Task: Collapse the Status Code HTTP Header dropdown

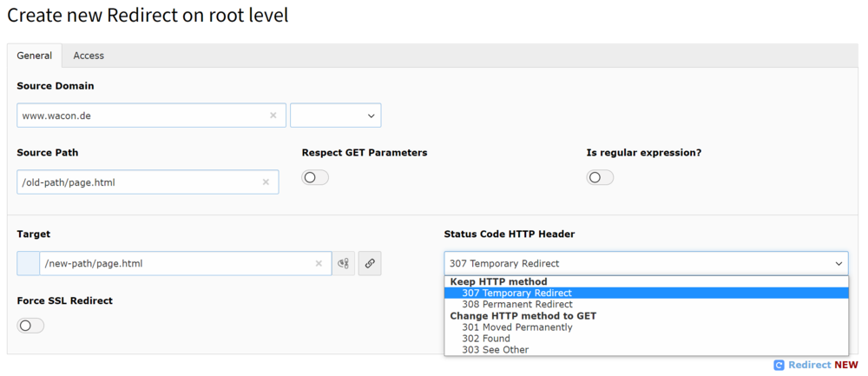Action: pyautogui.click(x=646, y=264)
